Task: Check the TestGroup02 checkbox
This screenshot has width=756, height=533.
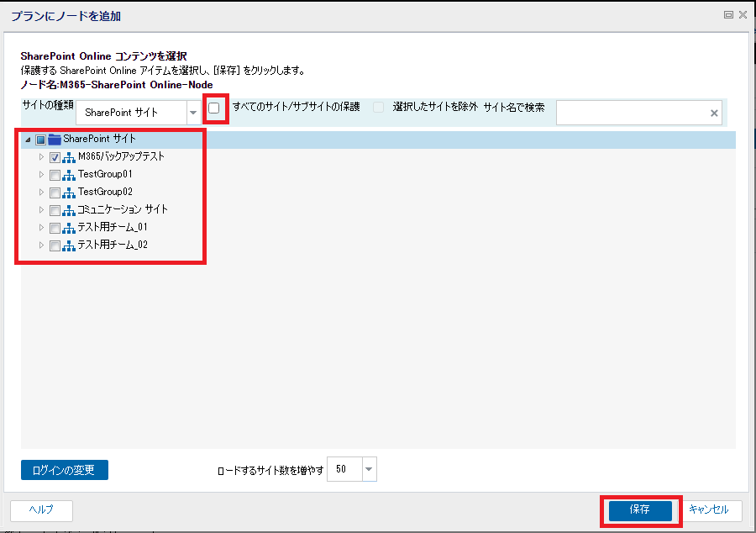Action: 55,193
